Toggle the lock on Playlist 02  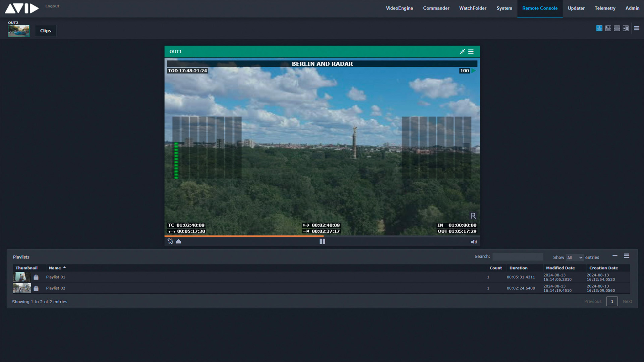tap(36, 288)
